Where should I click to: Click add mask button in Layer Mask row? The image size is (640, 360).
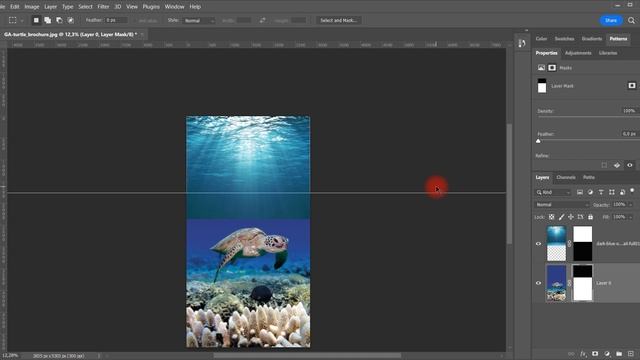[x=632, y=85]
